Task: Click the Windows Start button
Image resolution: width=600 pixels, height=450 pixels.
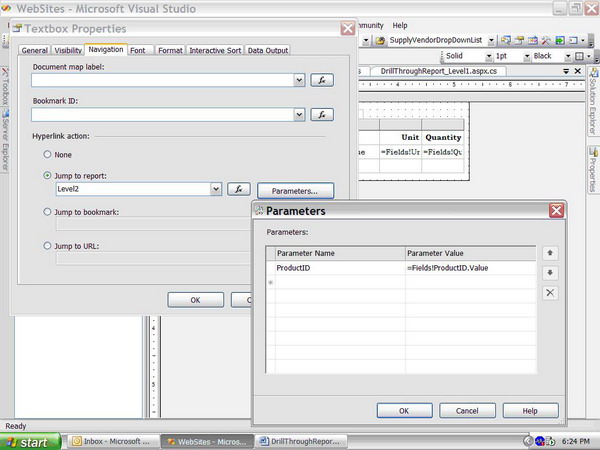Action: (x=30, y=442)
